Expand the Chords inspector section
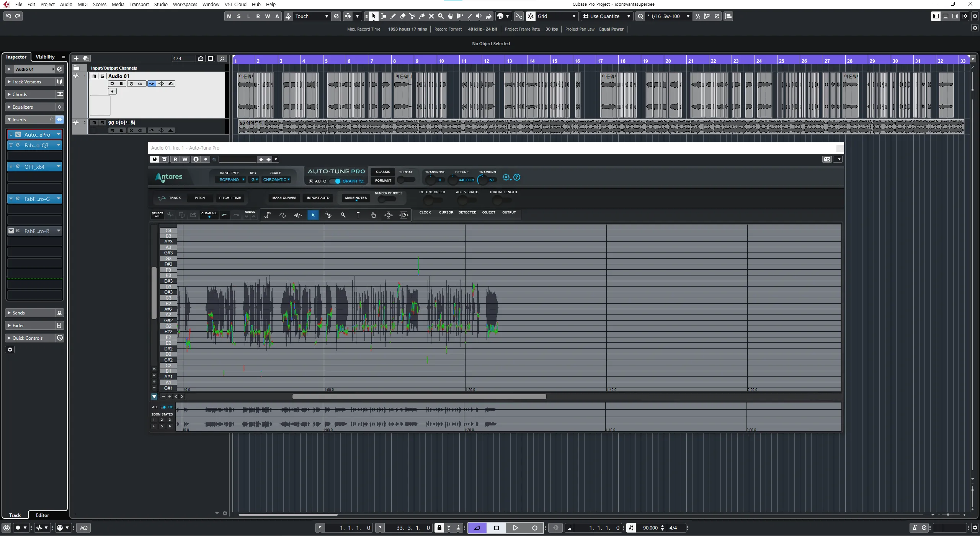Screen dimensions: 980x536 pos(30,94)
